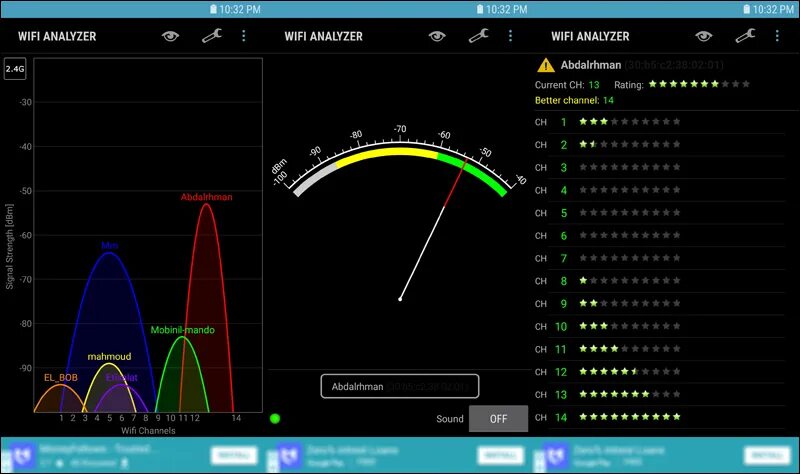
Task: Tap the eye icon in the channel graph panel
Action: (x=170, y=36)
